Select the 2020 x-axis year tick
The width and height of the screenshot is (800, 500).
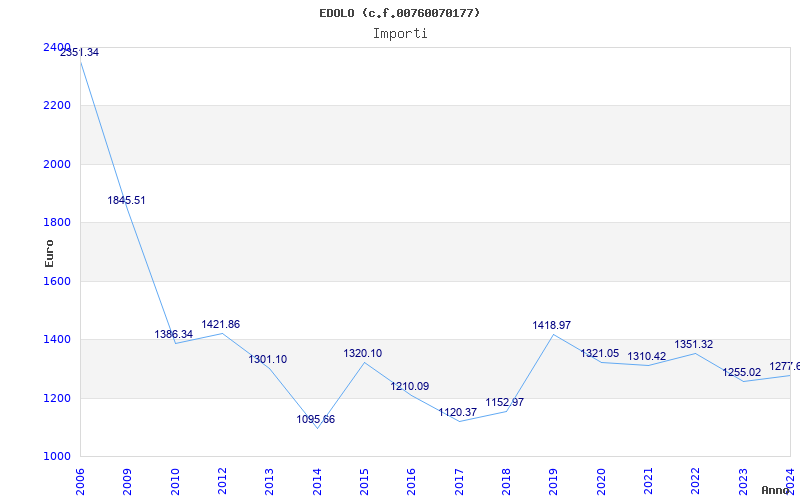coord(601,482)
